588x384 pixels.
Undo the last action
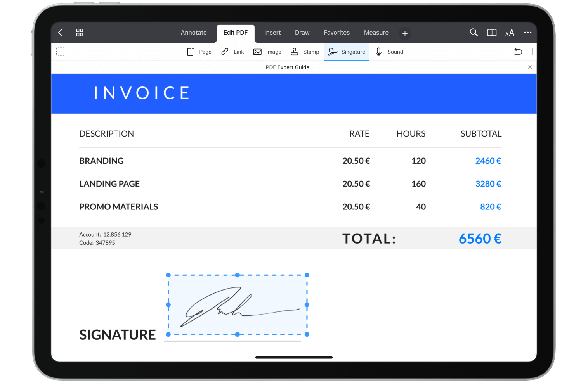pos(518,51)
